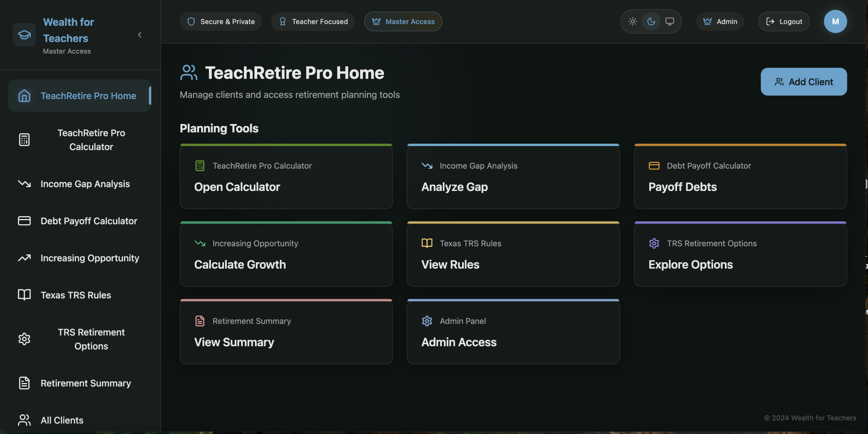
Task: Click the credit card icon beside Debt Payoff Calculator
Action: point(24,221)
